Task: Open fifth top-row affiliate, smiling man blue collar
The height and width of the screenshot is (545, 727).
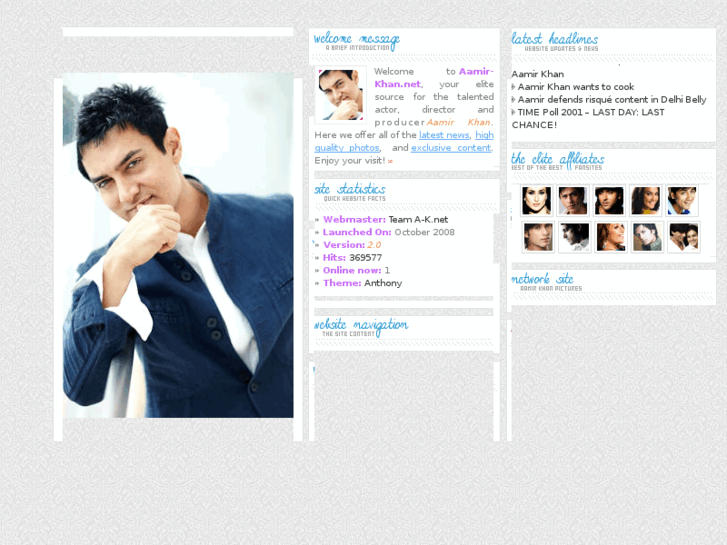Action: coord(682,200)
